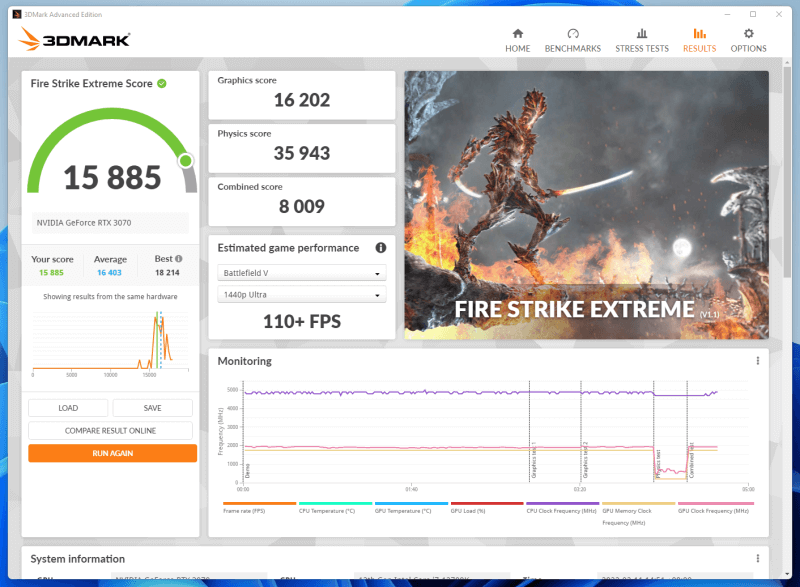This screenshot has height=587, width=800.
Task: Toggle Frame rate (FPS) legend swatch
Action: 259,503
